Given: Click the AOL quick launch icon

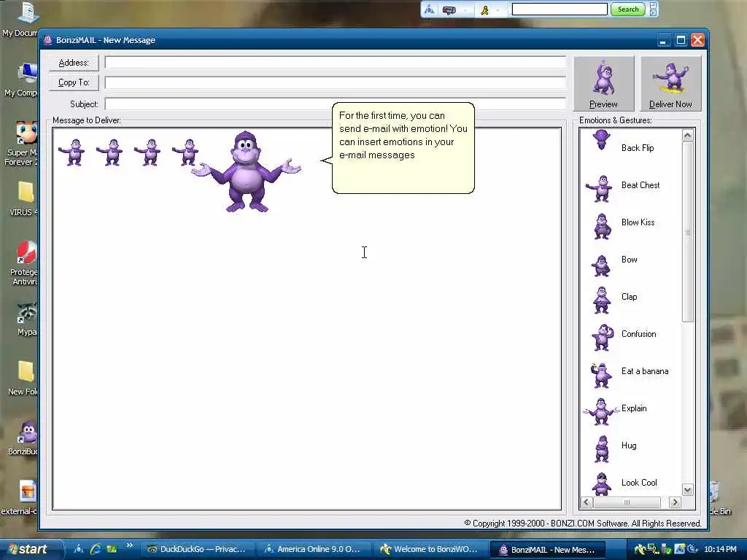Looking at the screenshot, I should coord(79,549).
